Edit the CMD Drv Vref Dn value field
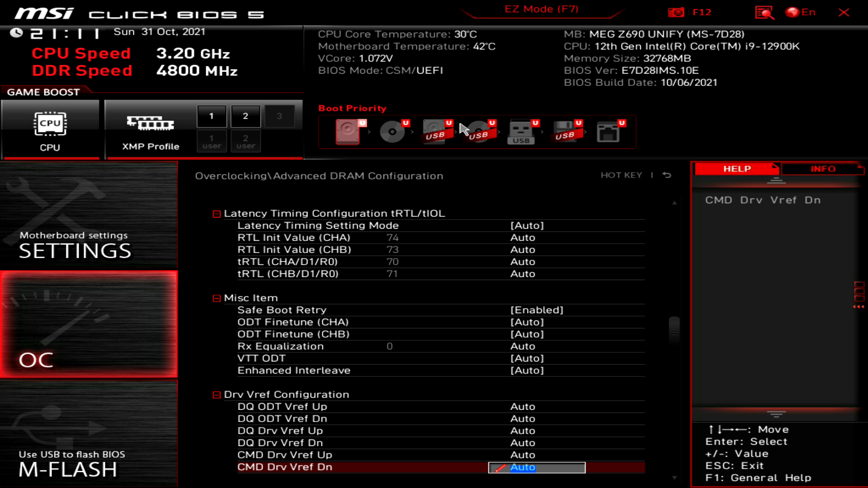The image size is (868, 488). tap(536, 467)
